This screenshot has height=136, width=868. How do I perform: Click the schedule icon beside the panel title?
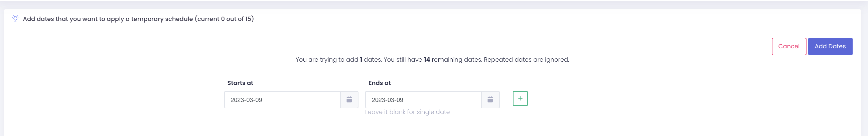(15, 18)
